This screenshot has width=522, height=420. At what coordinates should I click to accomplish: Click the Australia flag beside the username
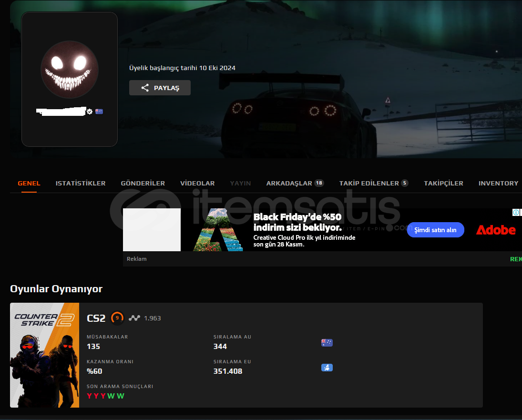(99, 112)
